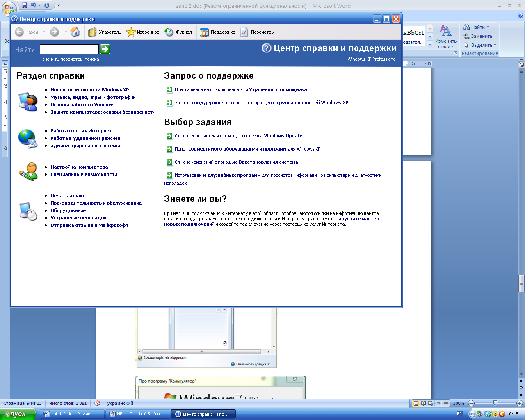Switch Word to outline view

[x=438, y=403]
